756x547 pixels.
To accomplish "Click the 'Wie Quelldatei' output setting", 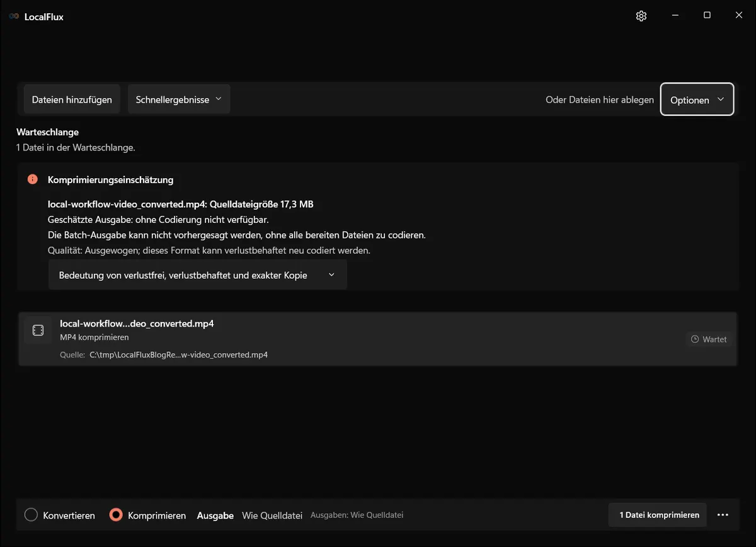I will [x=273, y=515].
